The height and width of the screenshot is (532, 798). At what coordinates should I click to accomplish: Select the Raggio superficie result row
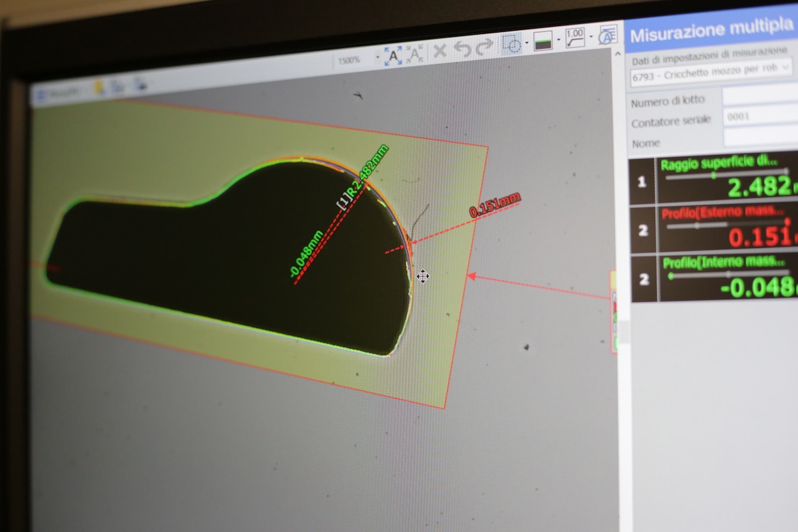pyautogui.click(x=712, y=180)
